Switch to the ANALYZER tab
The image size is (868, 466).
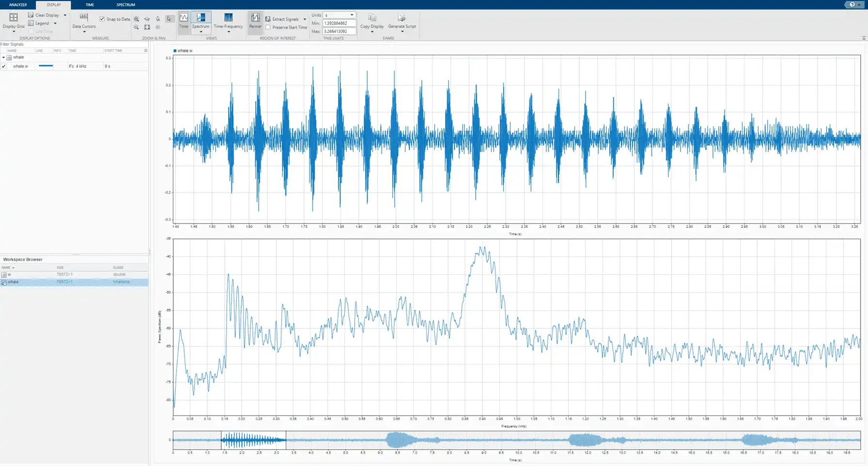coord(18,5)
